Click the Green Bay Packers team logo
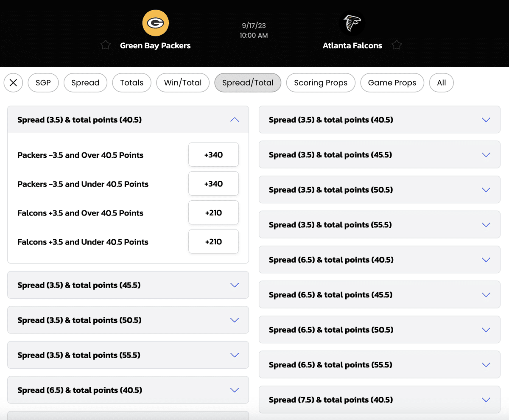 click(155, 23)
